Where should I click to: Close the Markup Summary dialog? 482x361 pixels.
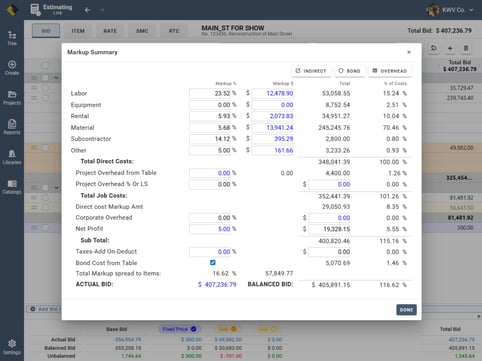pyautogui.click(x=409, y=52)
